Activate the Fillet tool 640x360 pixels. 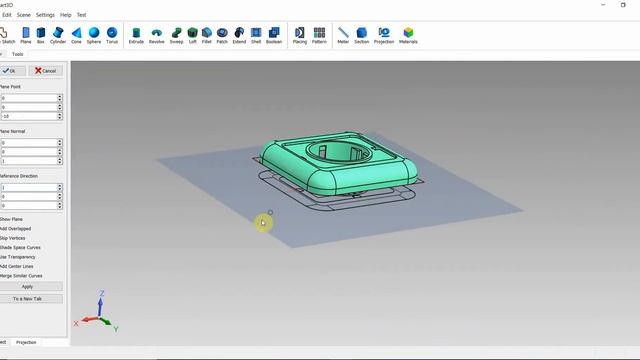coord(207,35)
